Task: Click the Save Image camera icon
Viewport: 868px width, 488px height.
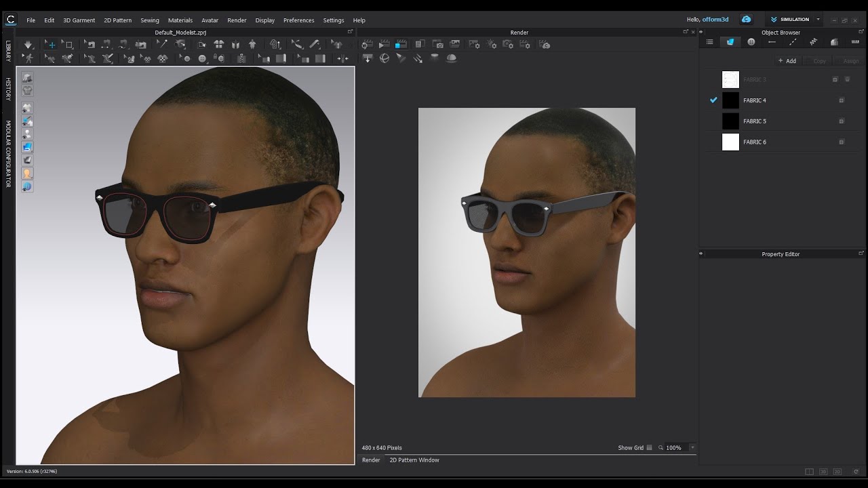Action: (x=438, y=45)
